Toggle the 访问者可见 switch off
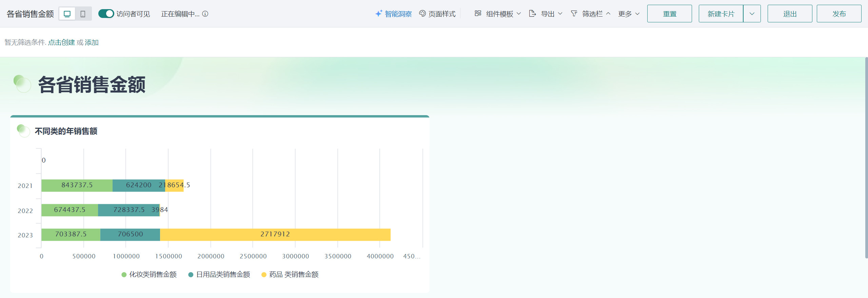Viewport: 868px width, 298px height. (106, 14)
